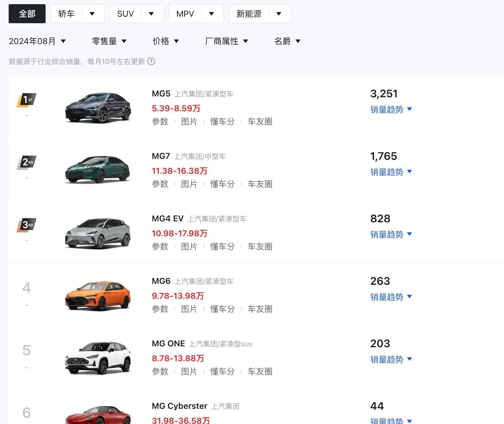The height and width of the screenshot is (424, 504).
Task: Expand the 轿车 dropdown arrow
Action: pos(92,14)
